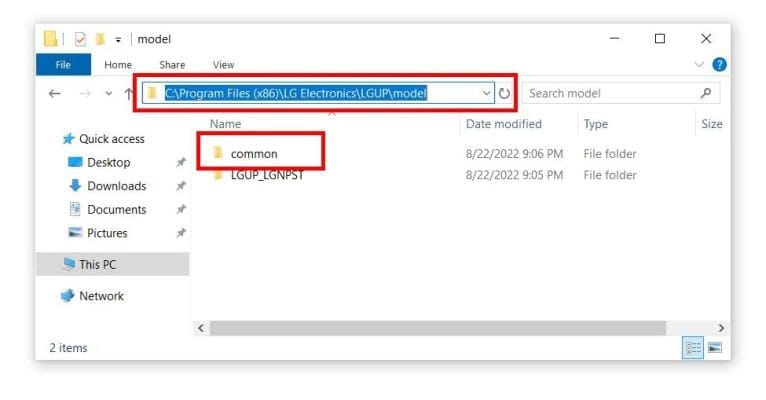
Task: Click the horizontal scrollbar right arrow
Action: click(721, 327)
